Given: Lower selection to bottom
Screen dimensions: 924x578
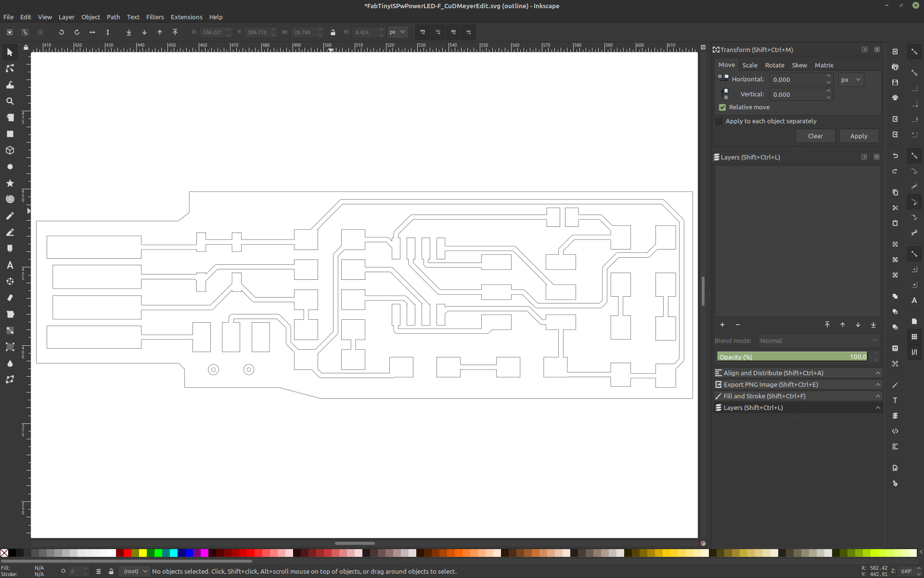Looking at the screenshot, I should 128,32.
